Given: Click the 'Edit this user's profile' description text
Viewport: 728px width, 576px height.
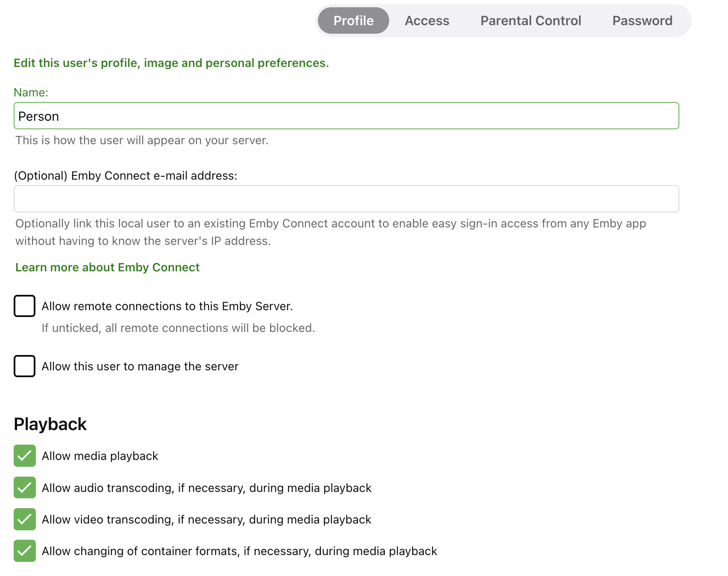Looking at the screenshot, I should tap(171, 63).
